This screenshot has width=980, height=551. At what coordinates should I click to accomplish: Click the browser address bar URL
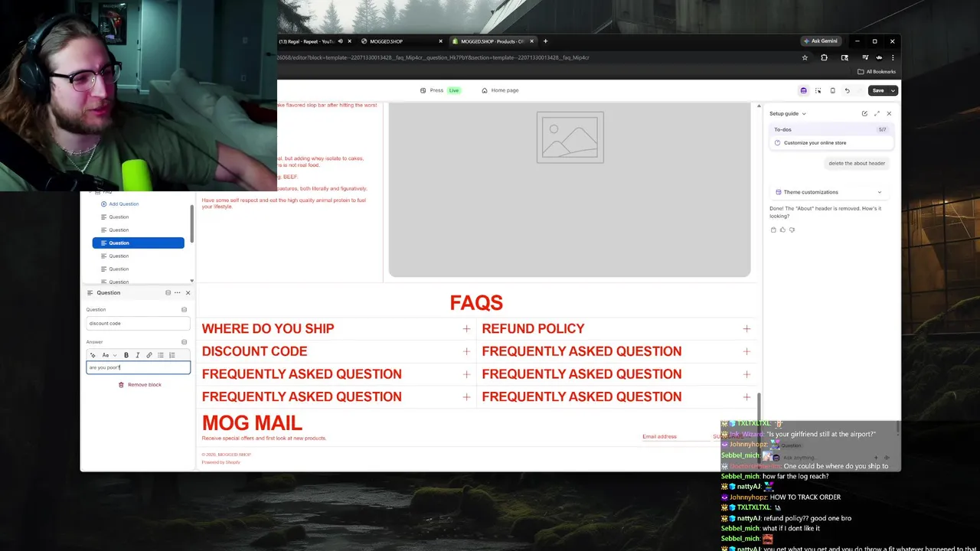(433, 57)
